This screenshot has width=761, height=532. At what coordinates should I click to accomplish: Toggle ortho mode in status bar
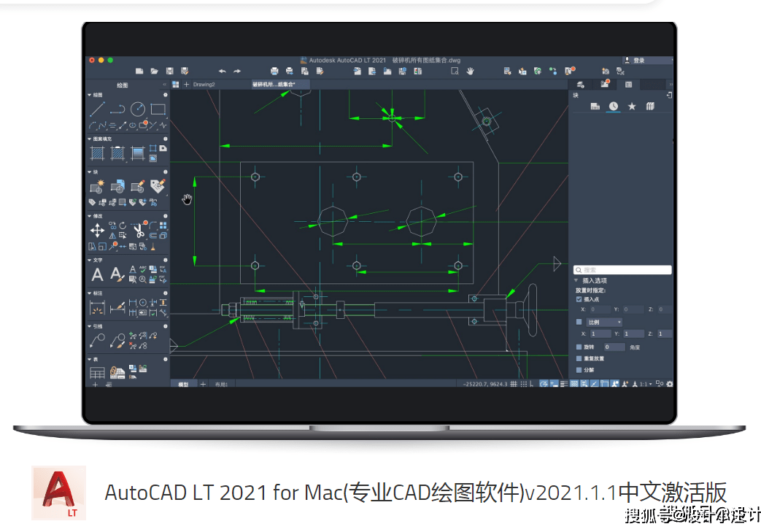[x=532, y=384]
